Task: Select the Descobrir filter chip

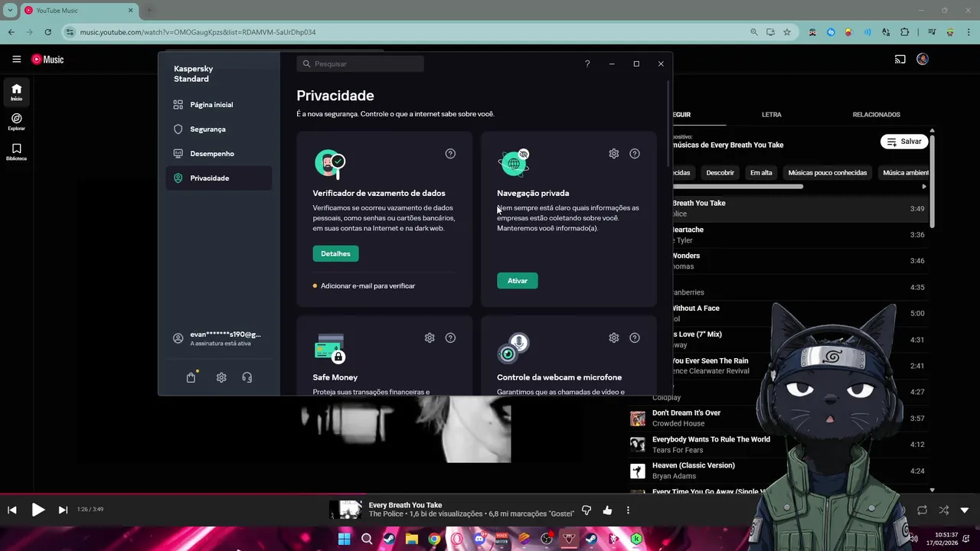Action: [x=720, y=173]
